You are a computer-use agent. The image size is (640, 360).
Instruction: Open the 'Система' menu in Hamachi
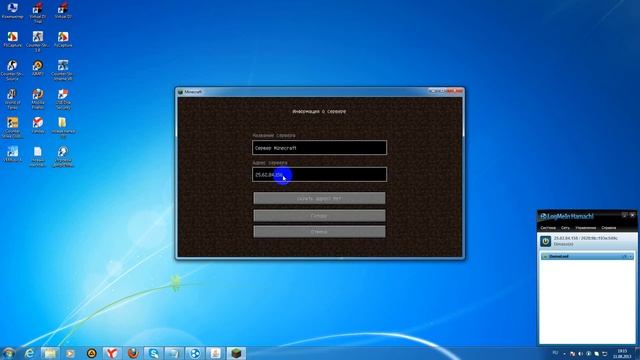coord(548,228)
